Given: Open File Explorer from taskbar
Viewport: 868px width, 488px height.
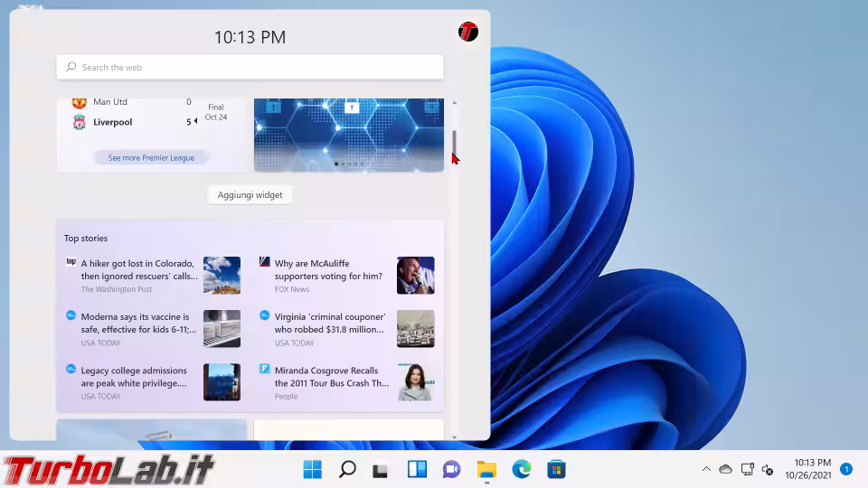Looking at the screenshot, I should [486, 469].
